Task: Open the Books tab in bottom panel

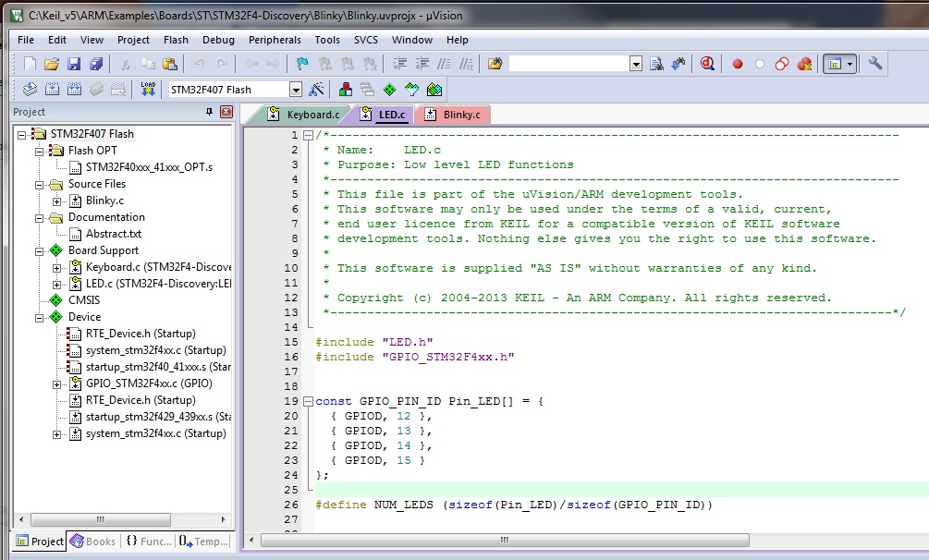Action: pyautogui.click(x=93, y=542)
